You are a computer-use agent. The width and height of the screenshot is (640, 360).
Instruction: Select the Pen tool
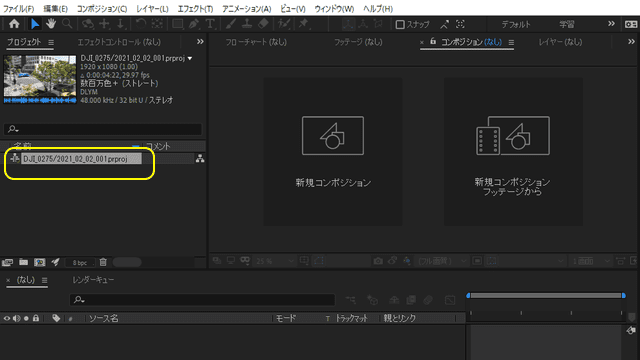pyautogui.click(x=194, y=24)
